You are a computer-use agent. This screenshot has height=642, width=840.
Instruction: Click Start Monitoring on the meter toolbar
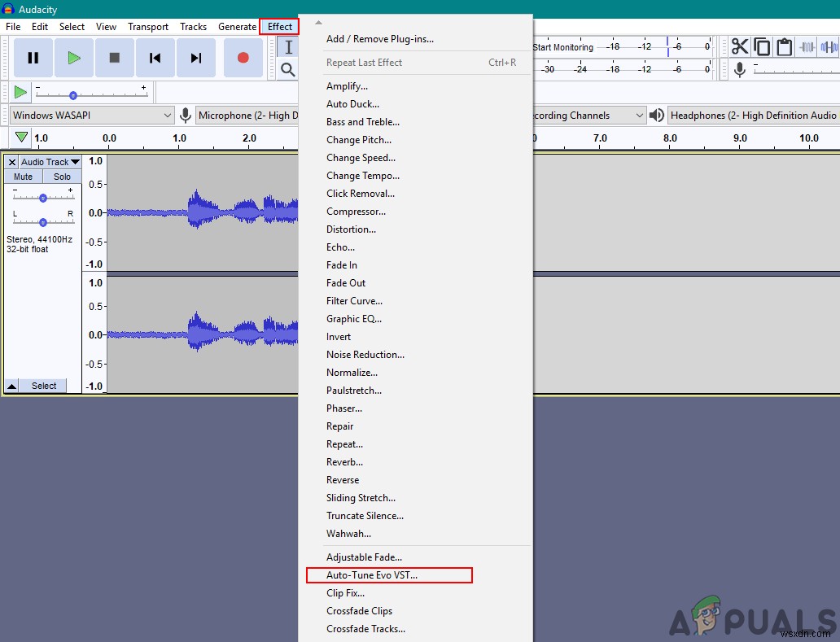(562, 46)
